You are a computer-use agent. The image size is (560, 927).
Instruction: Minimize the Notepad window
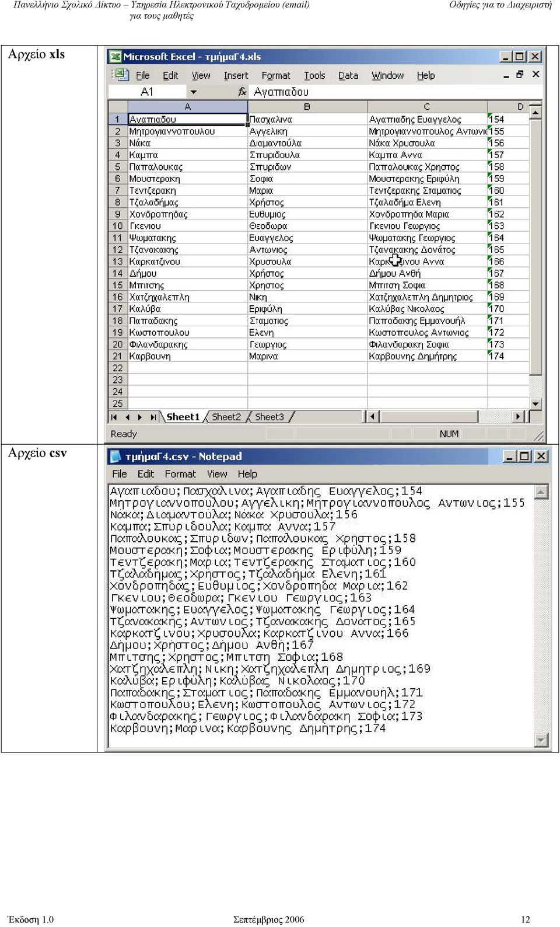click(510, 456)
